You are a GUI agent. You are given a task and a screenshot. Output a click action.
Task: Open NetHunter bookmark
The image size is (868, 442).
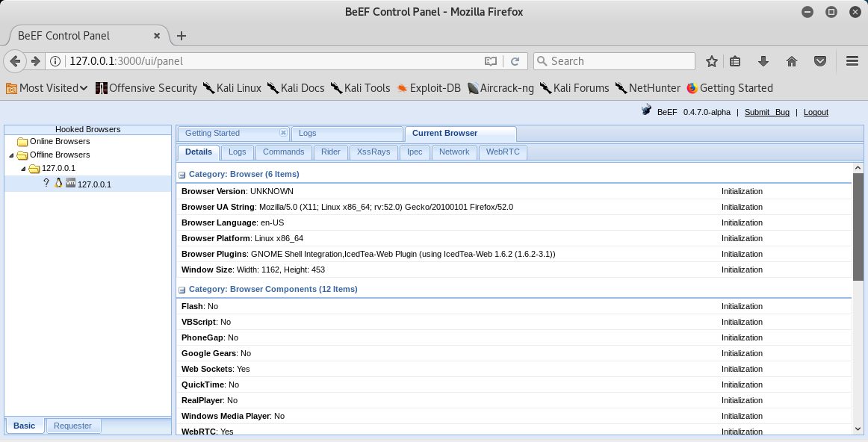648,88
